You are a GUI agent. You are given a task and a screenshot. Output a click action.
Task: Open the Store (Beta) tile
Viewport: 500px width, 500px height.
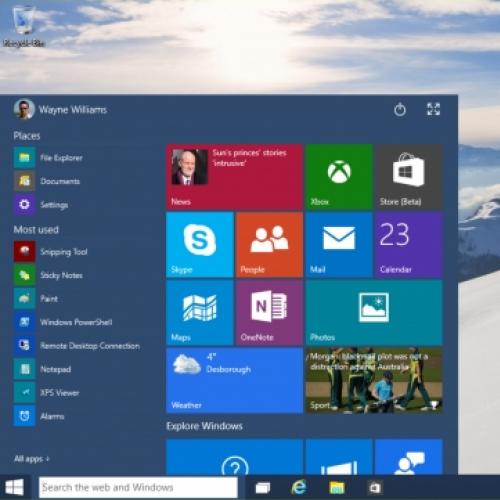[x=409, y=177]
